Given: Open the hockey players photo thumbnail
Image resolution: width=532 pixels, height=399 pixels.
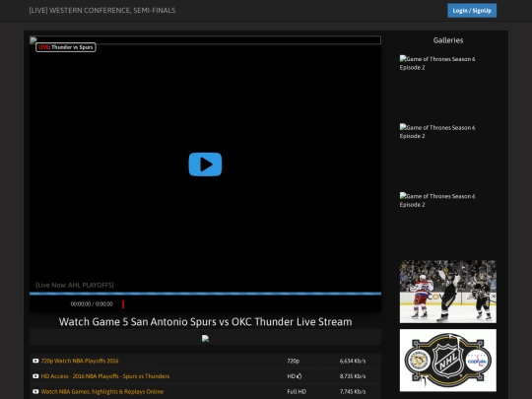Looking at the screenshot, I should [448, 292].
